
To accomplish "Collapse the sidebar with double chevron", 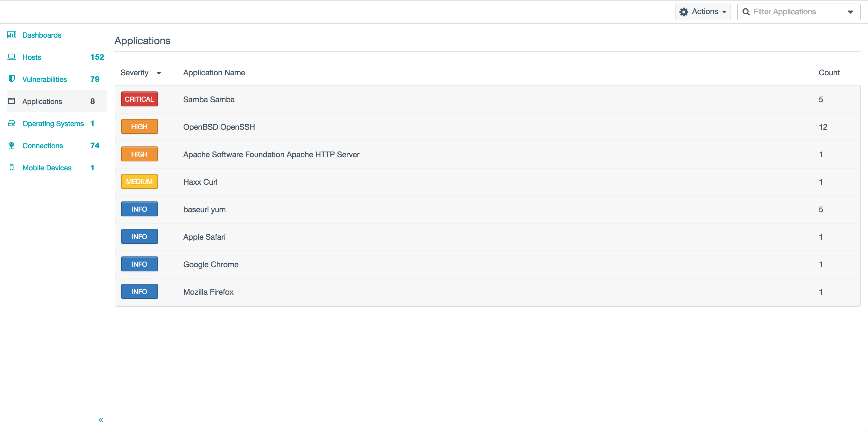I will point(101,420).
